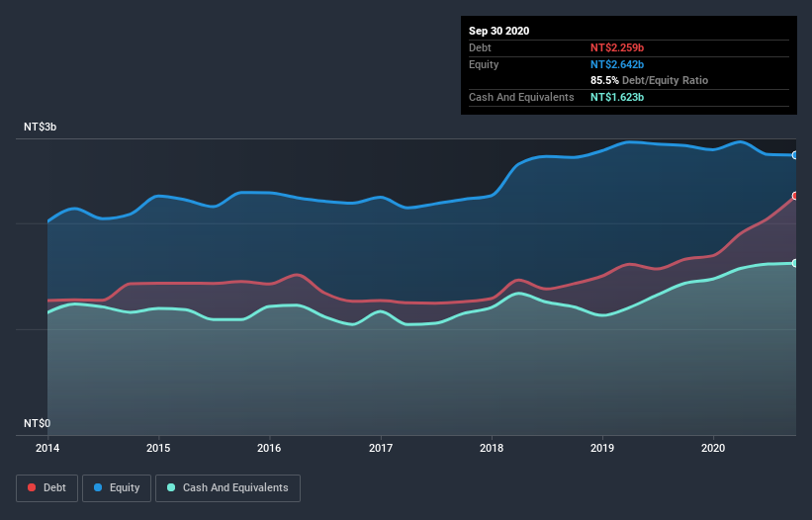The image size is (812, 520).
Task: Click the 2016 x-axis label
Action: [x=269, y=448]
